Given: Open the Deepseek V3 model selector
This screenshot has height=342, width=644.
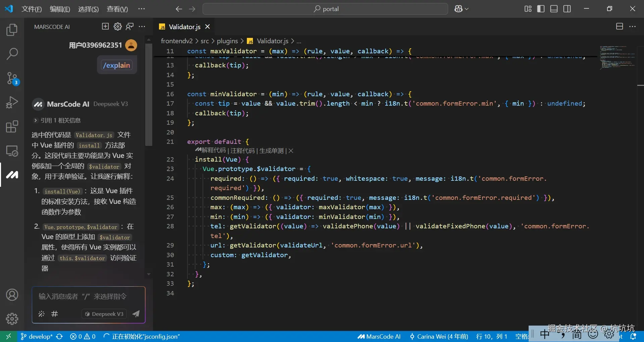Looking at the screenshot, I should click(x=104, y=314).
